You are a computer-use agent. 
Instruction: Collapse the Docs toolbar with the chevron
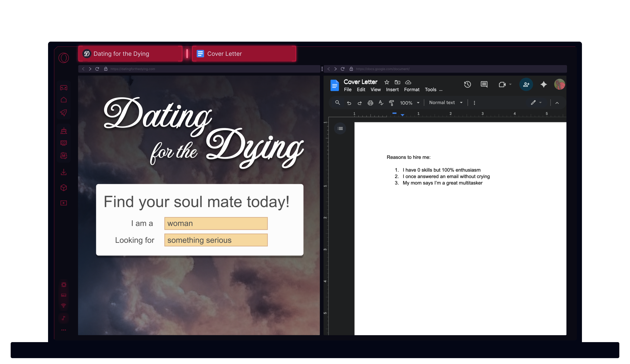(x=557, y=102)
